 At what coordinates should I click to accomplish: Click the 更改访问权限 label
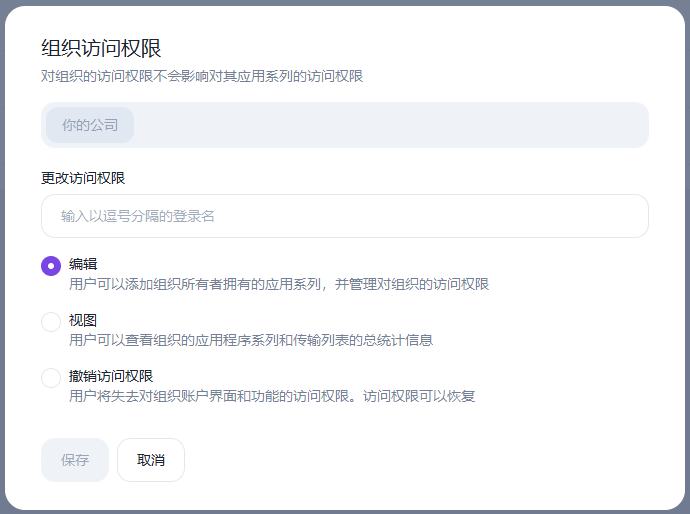(x=83, y=178)
